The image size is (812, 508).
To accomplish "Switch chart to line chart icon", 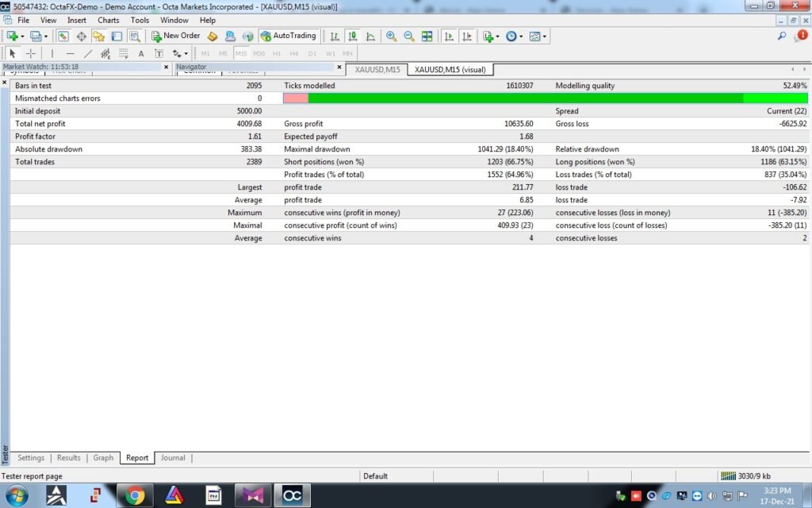I will click(371, 36).
